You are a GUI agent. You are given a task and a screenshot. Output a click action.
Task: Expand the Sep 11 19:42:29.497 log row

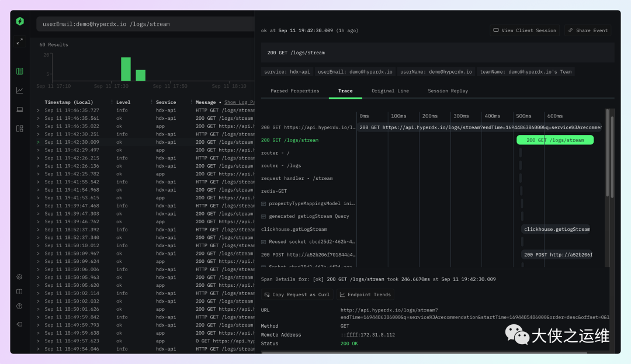click(x=39, y=150)
